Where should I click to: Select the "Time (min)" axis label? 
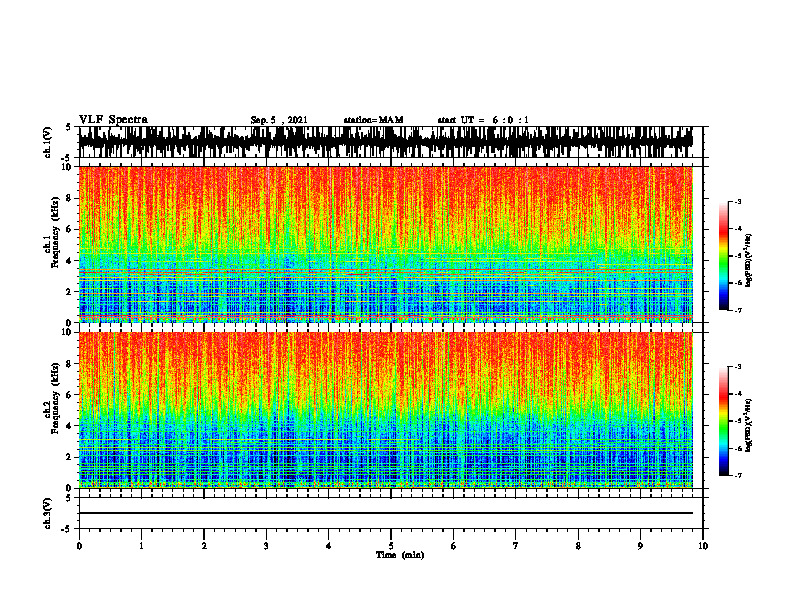point(400,555)
